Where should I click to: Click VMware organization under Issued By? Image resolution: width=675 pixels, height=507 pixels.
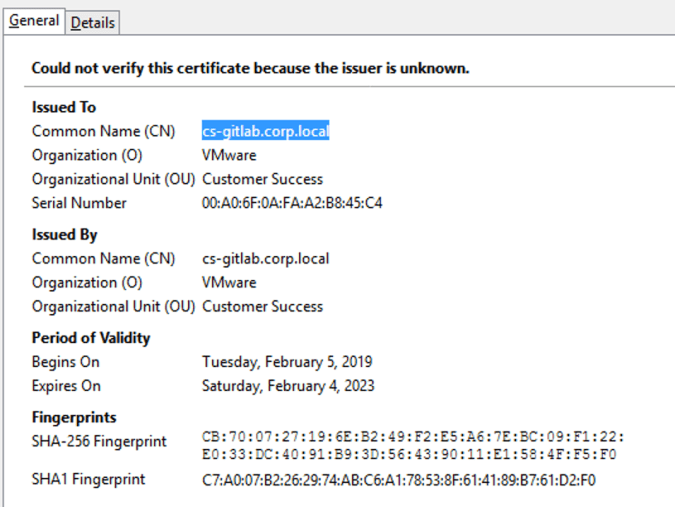pyautogui.click(x=229, y=283)
